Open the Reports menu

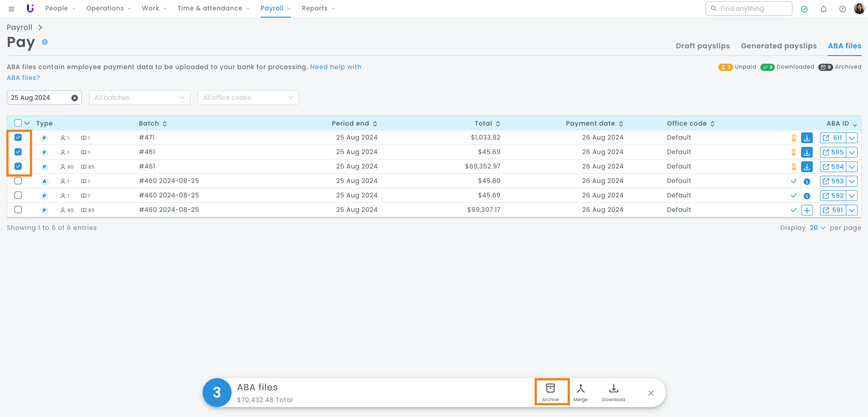coord(318,8)
